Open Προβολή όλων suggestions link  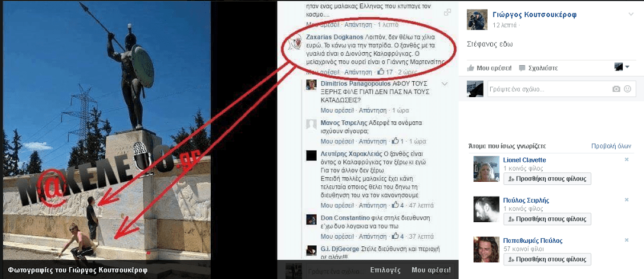[611, 146]
